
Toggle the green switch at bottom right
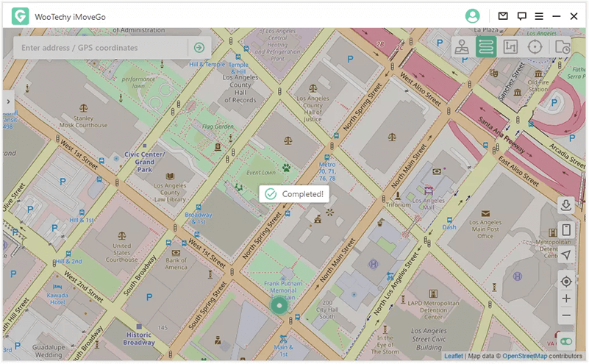click(565, 341)
